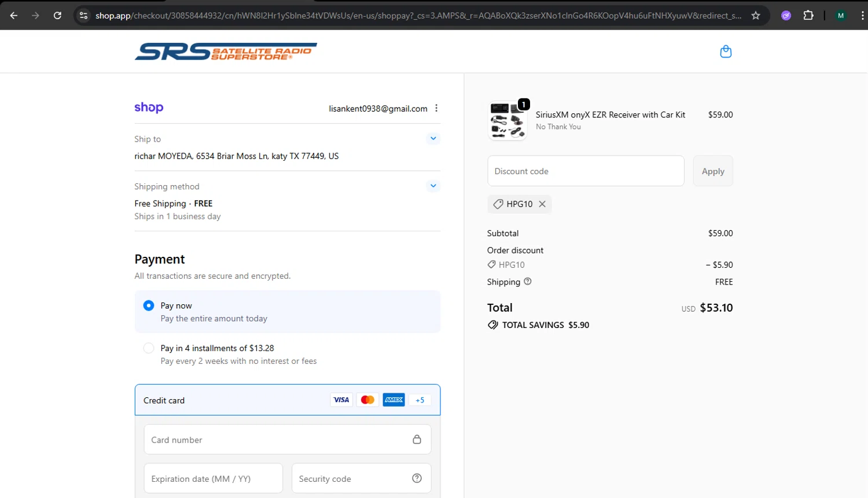Screen dimensions: 868x498
Task: Expand the Shipping method section
Action: click(433, 186)
